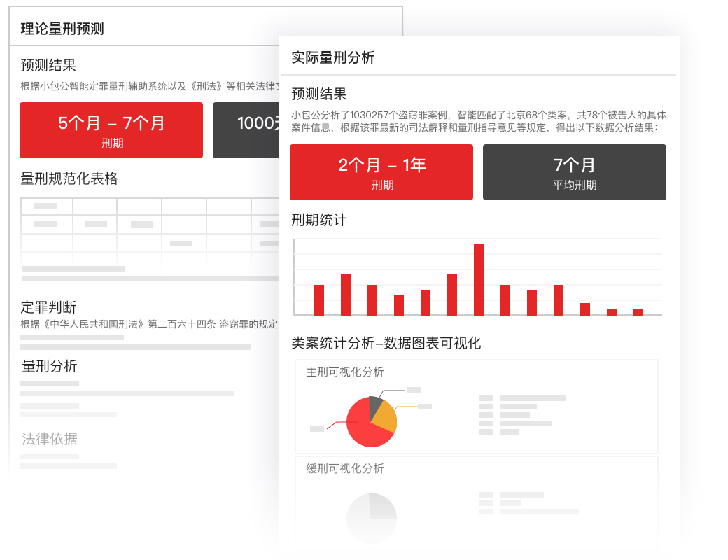Image resolution: width=728 pixels, height=560 pixels.
Task: Expand the 定罪判断 section heading
Action: pyautogui.click(x=48, y=307)
